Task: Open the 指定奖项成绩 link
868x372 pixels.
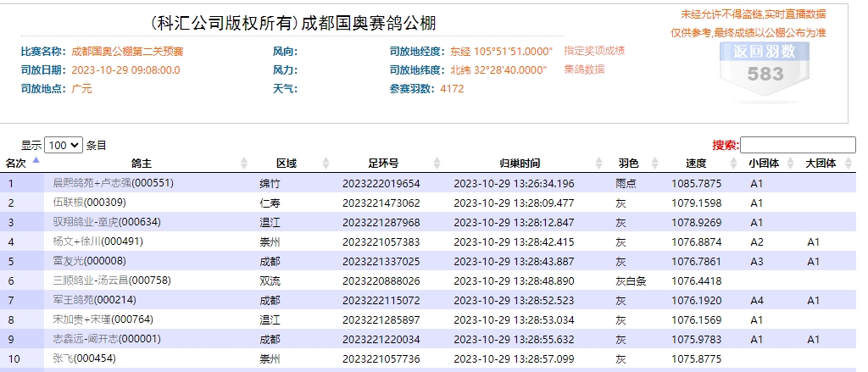Action: click(x=594, y=51)
